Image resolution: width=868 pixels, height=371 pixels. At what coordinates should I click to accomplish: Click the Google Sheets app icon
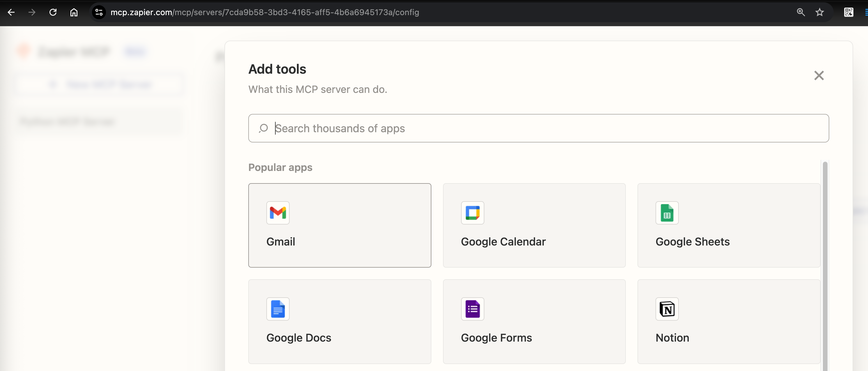(x=667, y=213)
